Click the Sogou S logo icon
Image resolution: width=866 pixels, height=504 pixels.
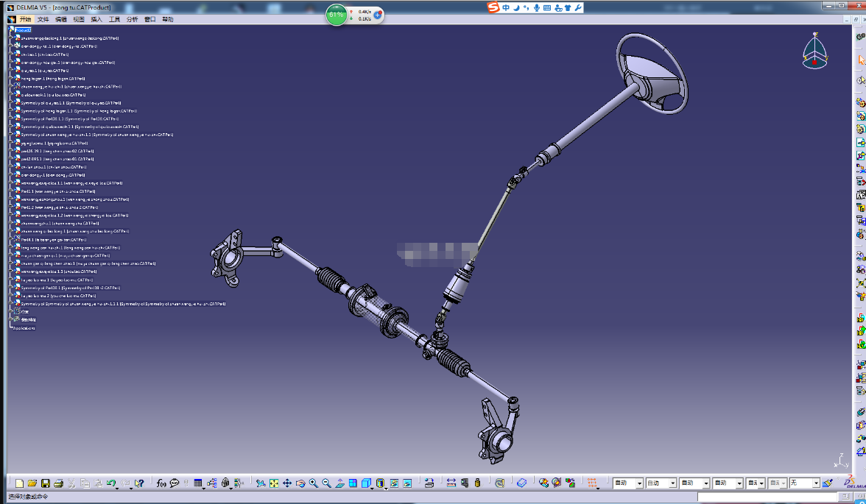493,7
